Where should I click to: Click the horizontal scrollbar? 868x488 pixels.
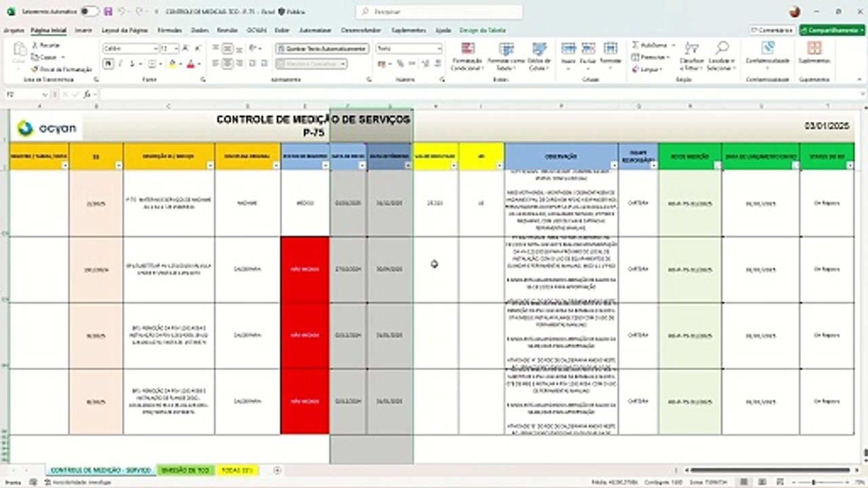(770, 470)
